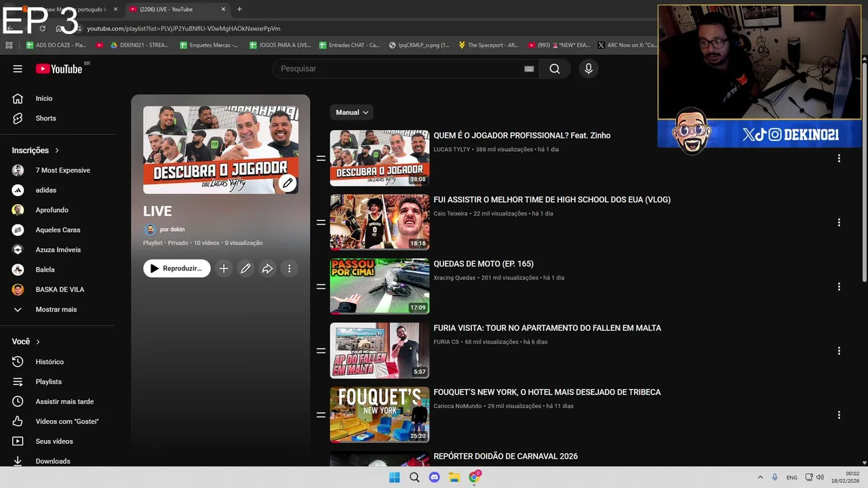Expand the Você section chevron
Image resolution: width=868 pixels, height=488 pixels.
[38, 342]
